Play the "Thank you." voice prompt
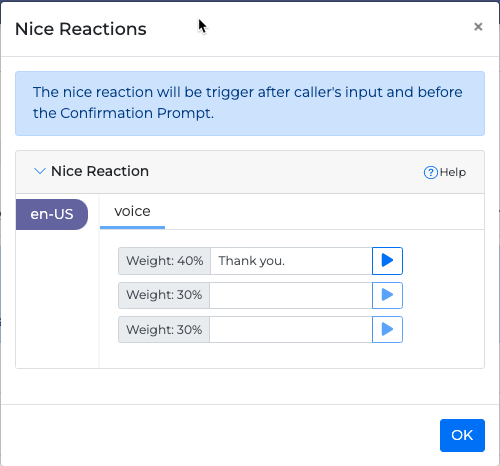 [x=387, y=261]
